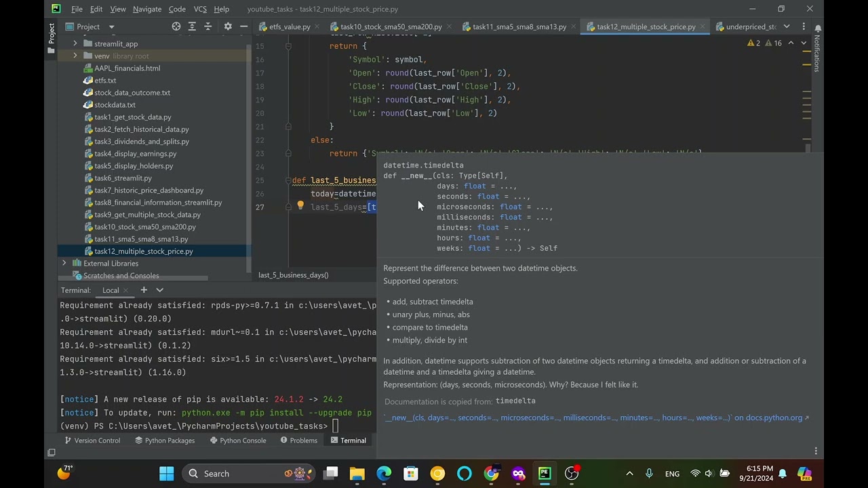
Task: Click last_5_business_days() breadcrumb
Action: click(293, 275)
